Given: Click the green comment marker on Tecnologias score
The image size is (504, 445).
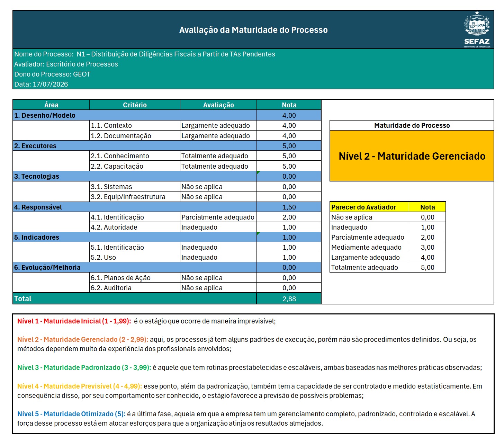Looking at the screenshot, I should (x=258, y=172).
